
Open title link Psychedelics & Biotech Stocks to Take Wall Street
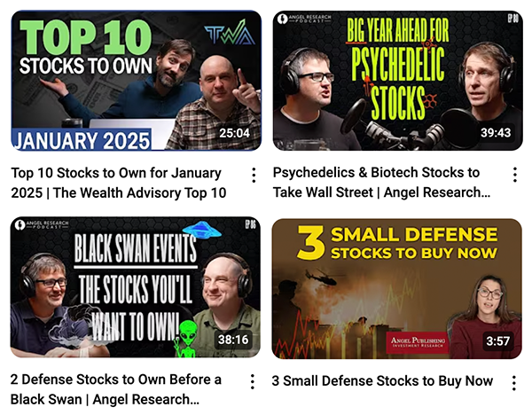381,183
